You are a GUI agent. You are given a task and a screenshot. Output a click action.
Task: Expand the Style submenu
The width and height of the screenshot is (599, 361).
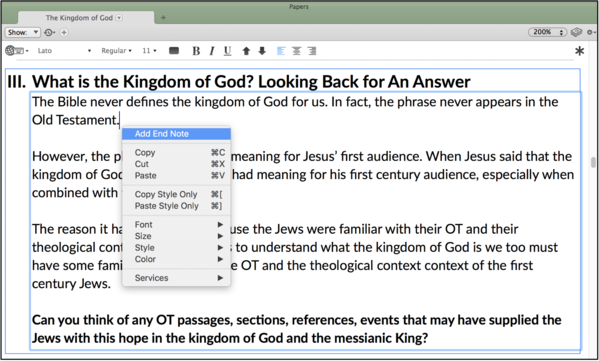tap(176, 248)
